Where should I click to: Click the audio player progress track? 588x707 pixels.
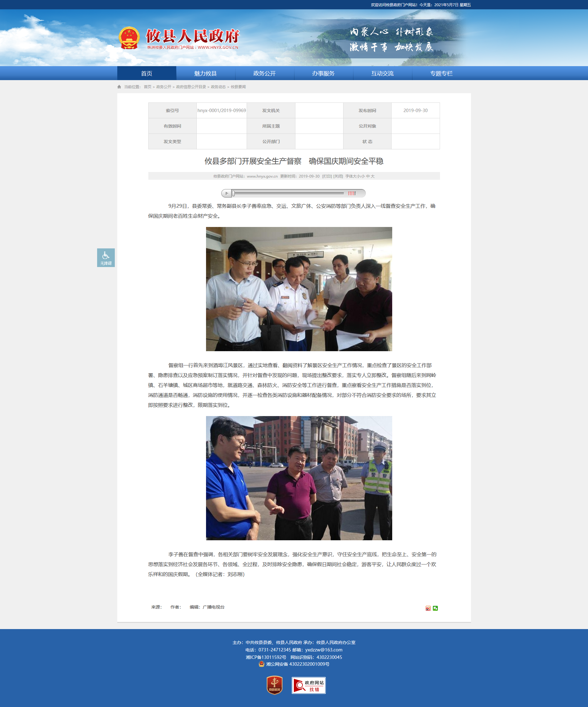pyautogui.click(x=289, y=193)
